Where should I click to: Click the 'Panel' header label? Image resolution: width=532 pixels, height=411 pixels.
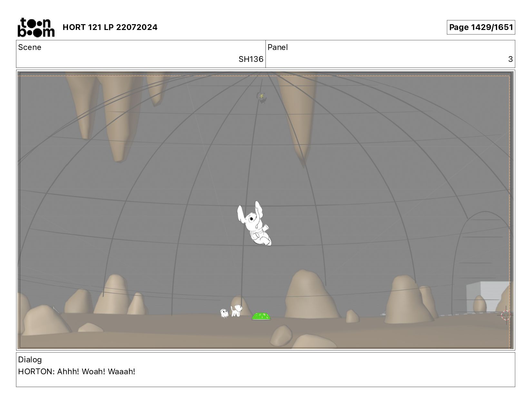[x=278, y=47]
